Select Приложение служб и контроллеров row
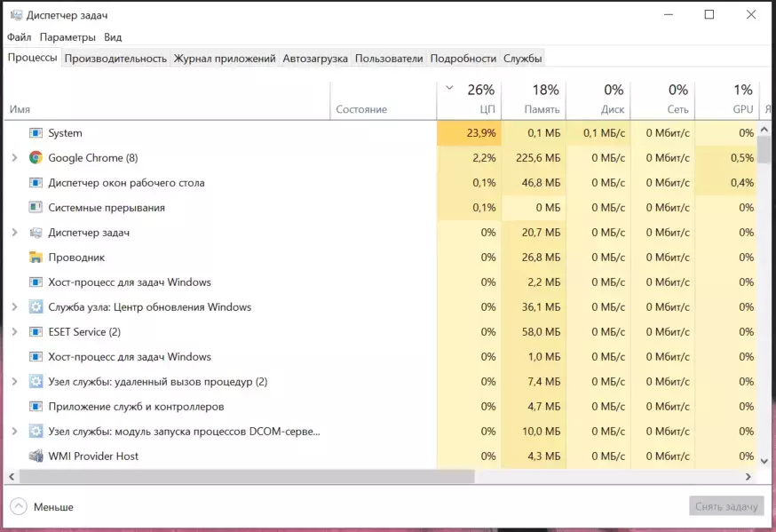776x532 pixels. point(381,406)
